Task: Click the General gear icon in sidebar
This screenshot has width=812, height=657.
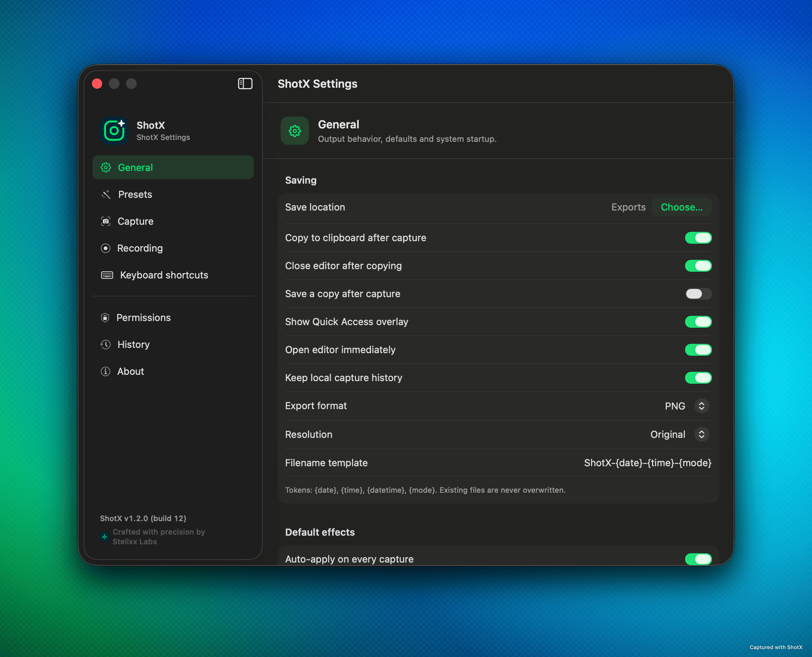Action: pyautogui.click(x=106, y=167)
